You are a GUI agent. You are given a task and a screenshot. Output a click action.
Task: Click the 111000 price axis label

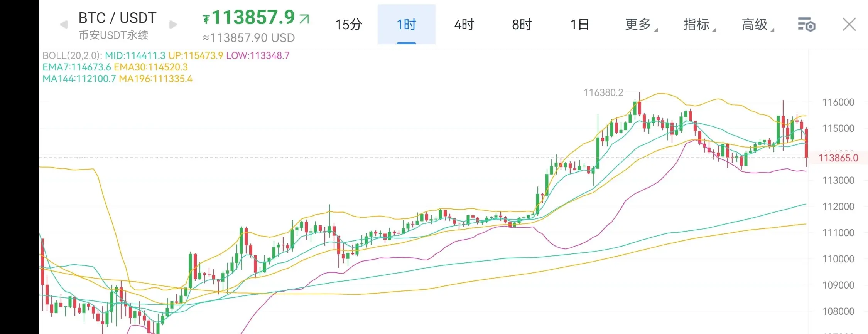pos(838,233)
